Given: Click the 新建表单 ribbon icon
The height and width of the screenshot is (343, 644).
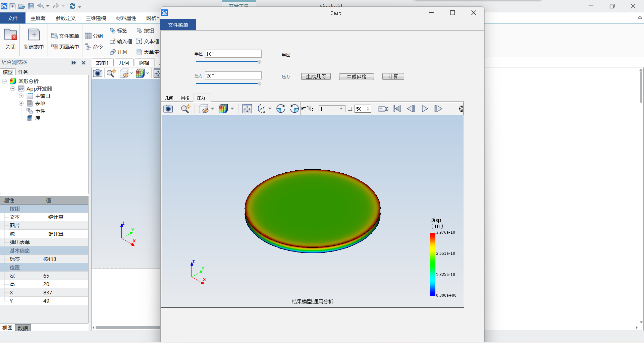Looking at the screenshot, I should coord(34,35).
